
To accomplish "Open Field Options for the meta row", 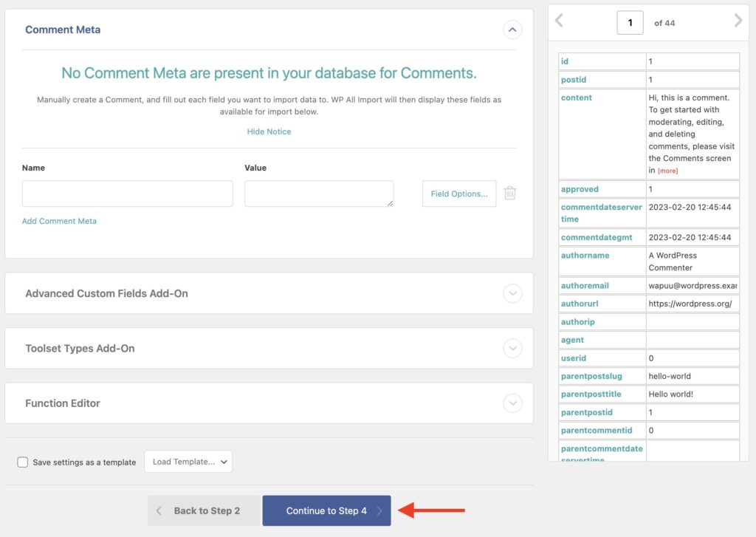I will (x=458, y=193).
